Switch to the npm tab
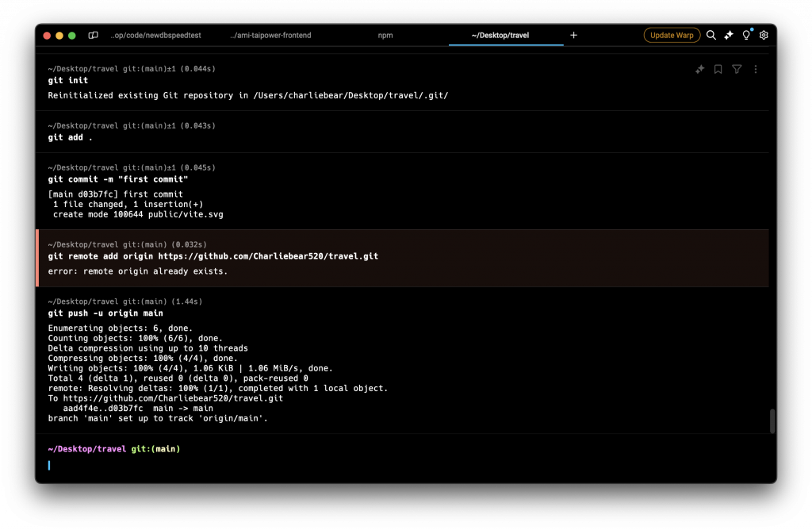 click(x=385, y=35)
